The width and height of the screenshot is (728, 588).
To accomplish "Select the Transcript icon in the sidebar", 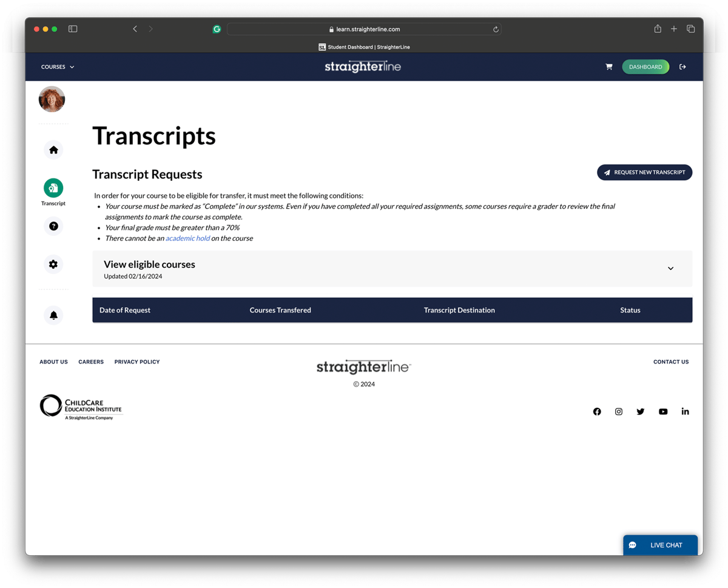I will tap(53, 188).
